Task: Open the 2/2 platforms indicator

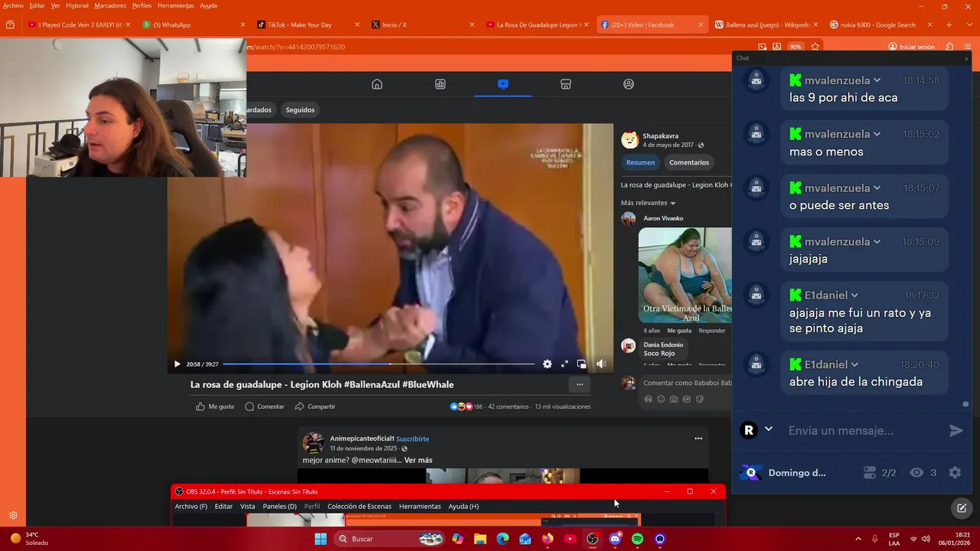Action: 879,473
